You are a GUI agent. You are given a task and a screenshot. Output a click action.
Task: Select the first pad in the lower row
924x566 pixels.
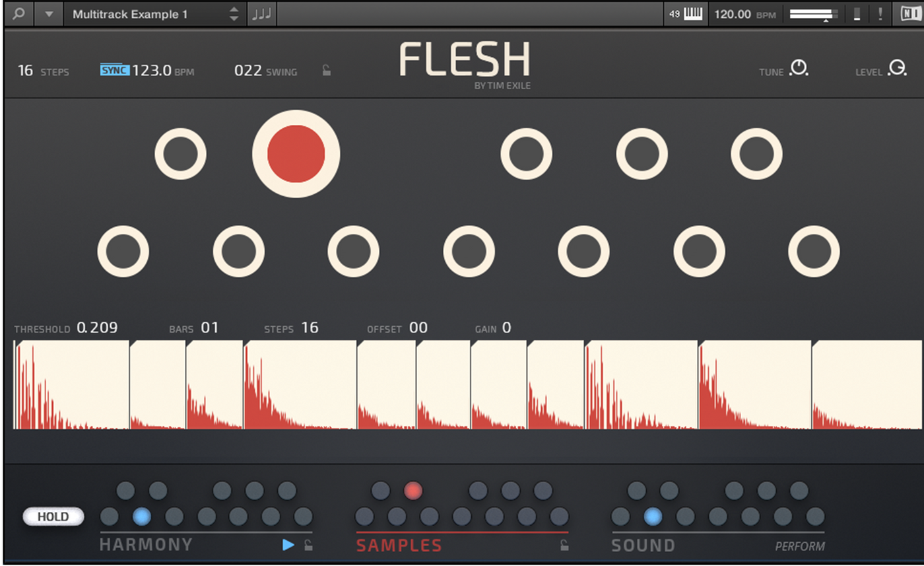[123, 251]
